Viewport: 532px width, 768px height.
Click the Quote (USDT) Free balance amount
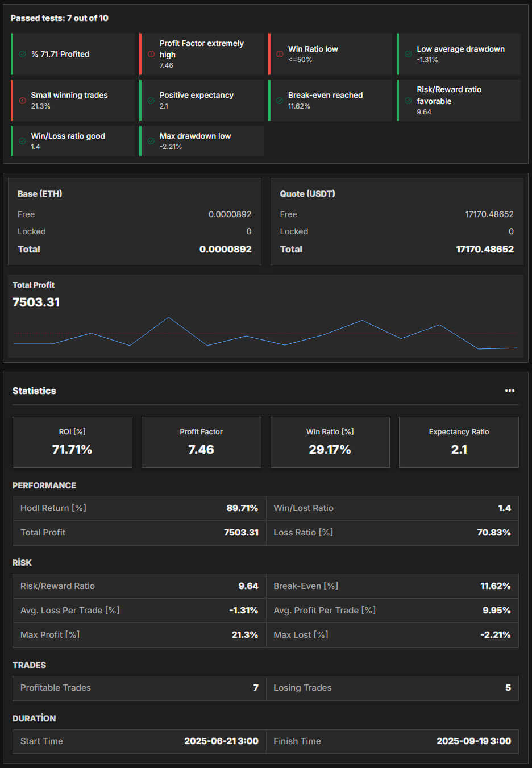coord(489,214)
